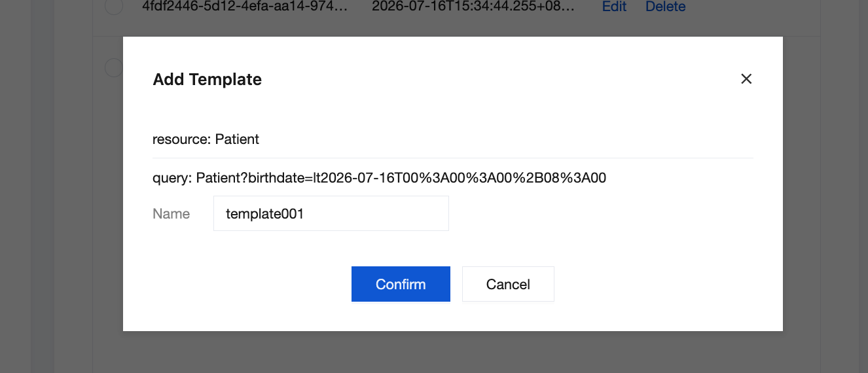
Task: Open Edit for the 4fdf2446 row
Action: (614, 7)
